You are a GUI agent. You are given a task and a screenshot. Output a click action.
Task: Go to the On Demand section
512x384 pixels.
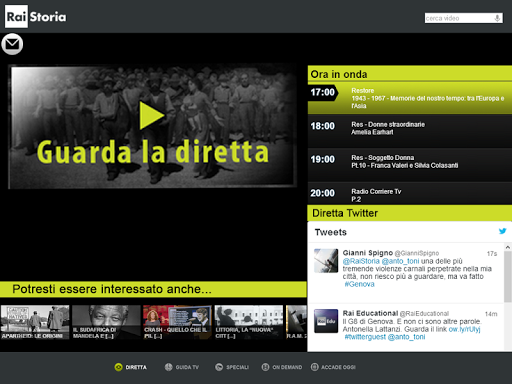(282, 367)
